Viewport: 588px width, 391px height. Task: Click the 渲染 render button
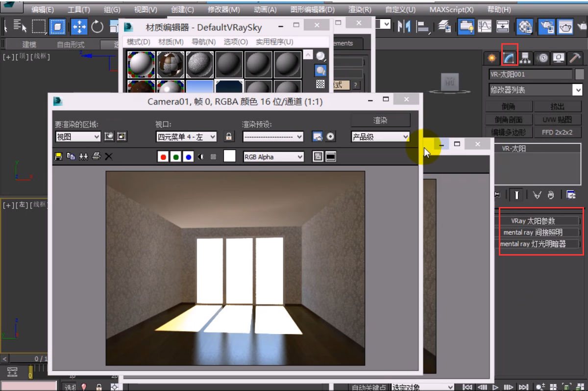point(380,120)
